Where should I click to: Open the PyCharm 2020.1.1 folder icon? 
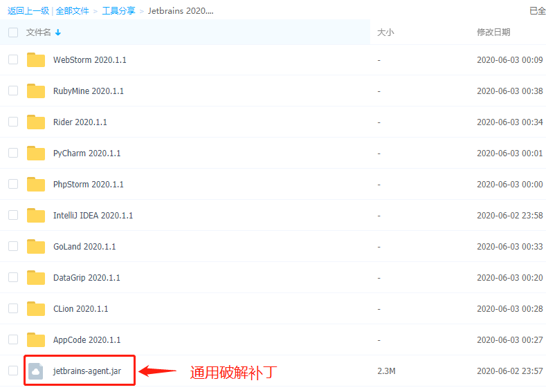(x=36, y=153)
